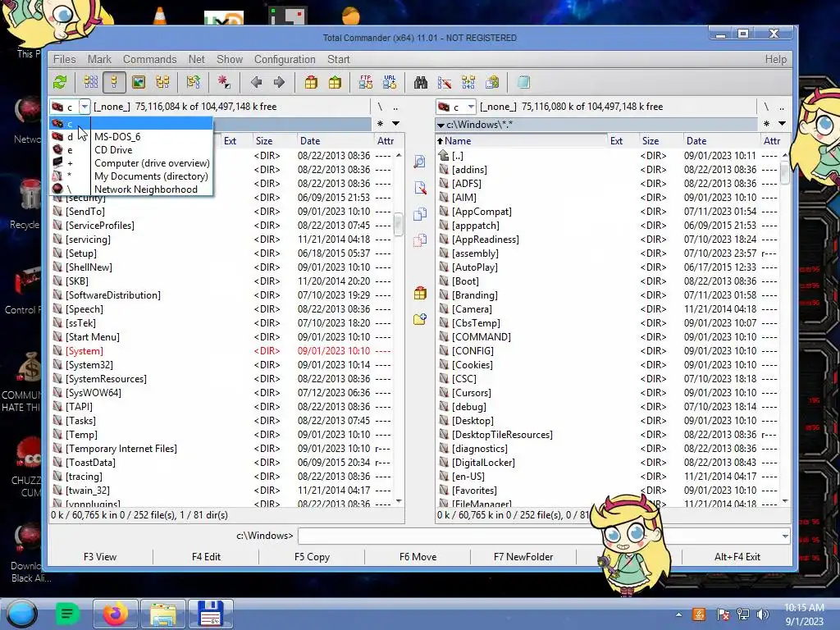840x630 pixels.
Task: Open the Show menu
Action: pyautogui.click(x=230, y=59)
